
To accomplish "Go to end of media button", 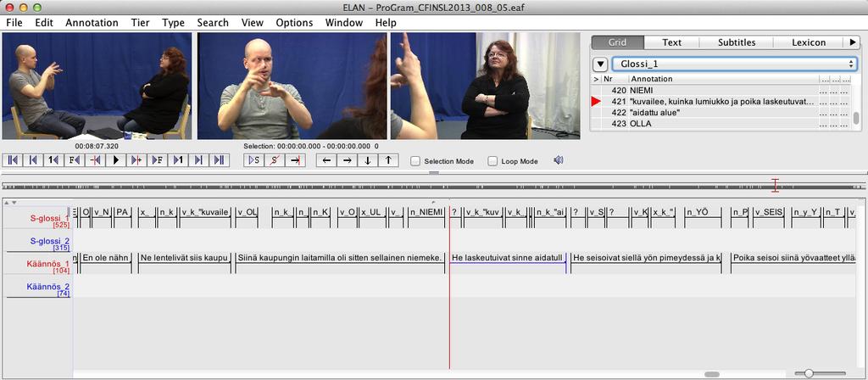I will pos(220,160).
